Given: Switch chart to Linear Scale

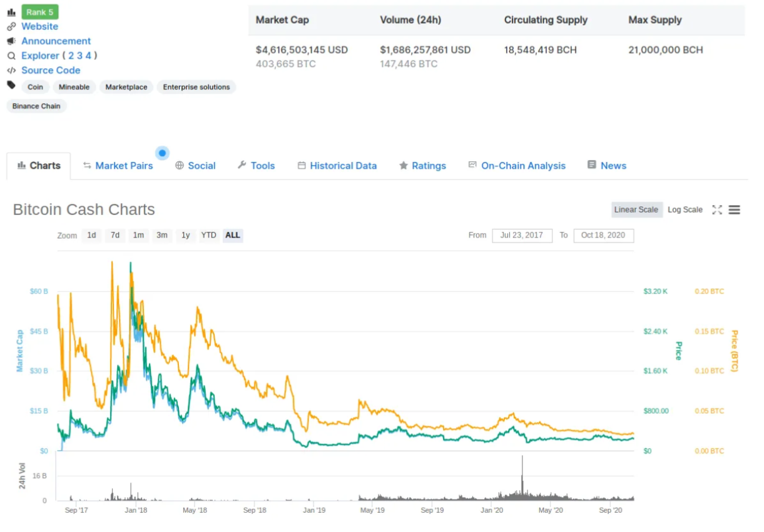Looking at the screenshot, I should pos(636,210).
